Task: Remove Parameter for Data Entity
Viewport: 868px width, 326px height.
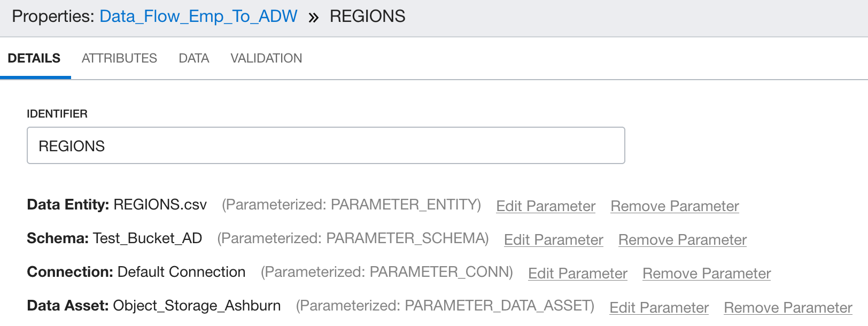Action: point(675,206)
